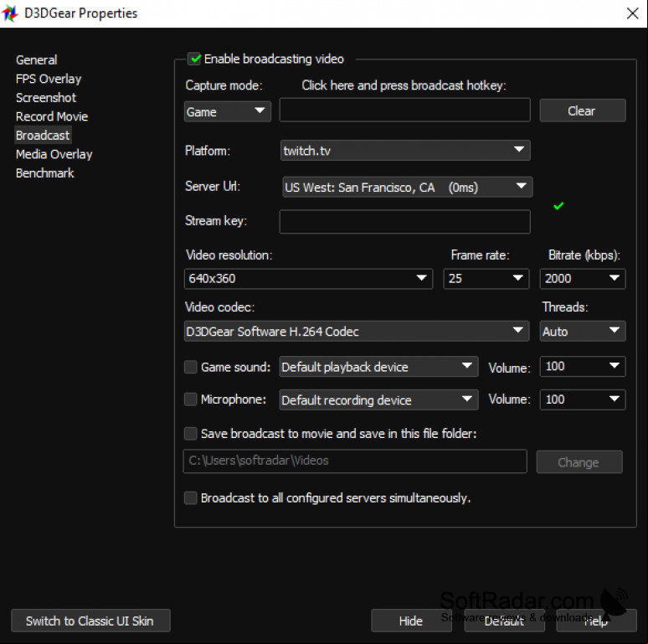Expand the Video codec dropdown
648x644 pixels.
[x=357, y=331]
